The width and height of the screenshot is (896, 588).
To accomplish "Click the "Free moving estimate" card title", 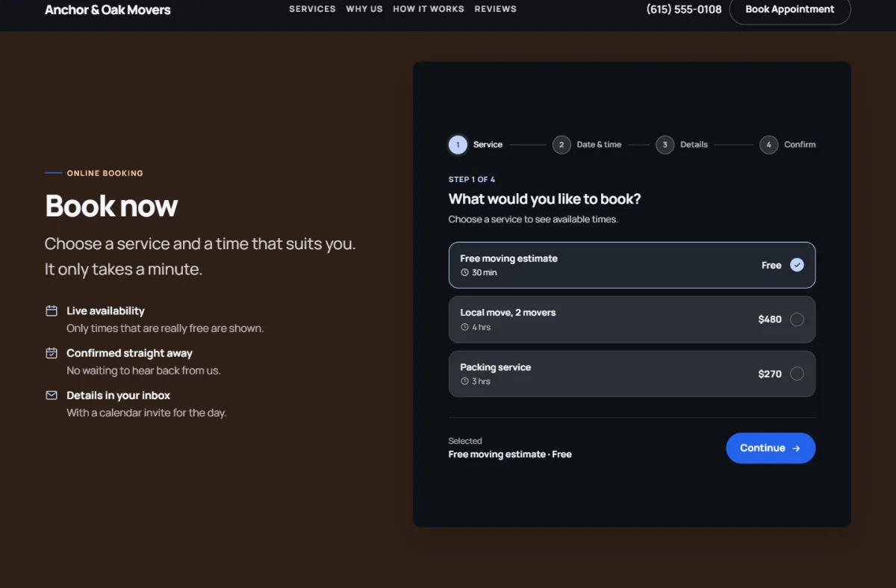I will 508,258.
